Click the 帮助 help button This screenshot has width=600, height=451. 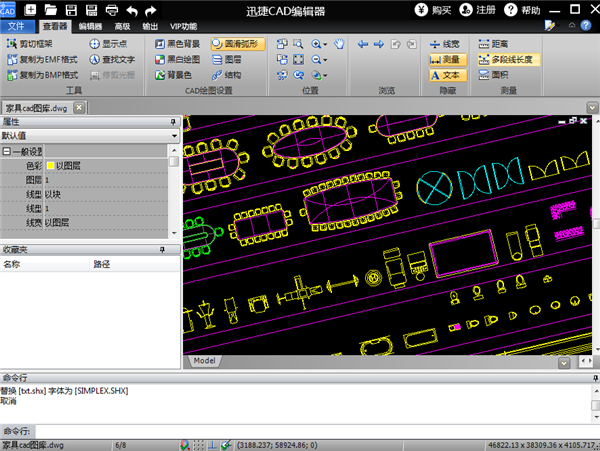coord(522,10)
